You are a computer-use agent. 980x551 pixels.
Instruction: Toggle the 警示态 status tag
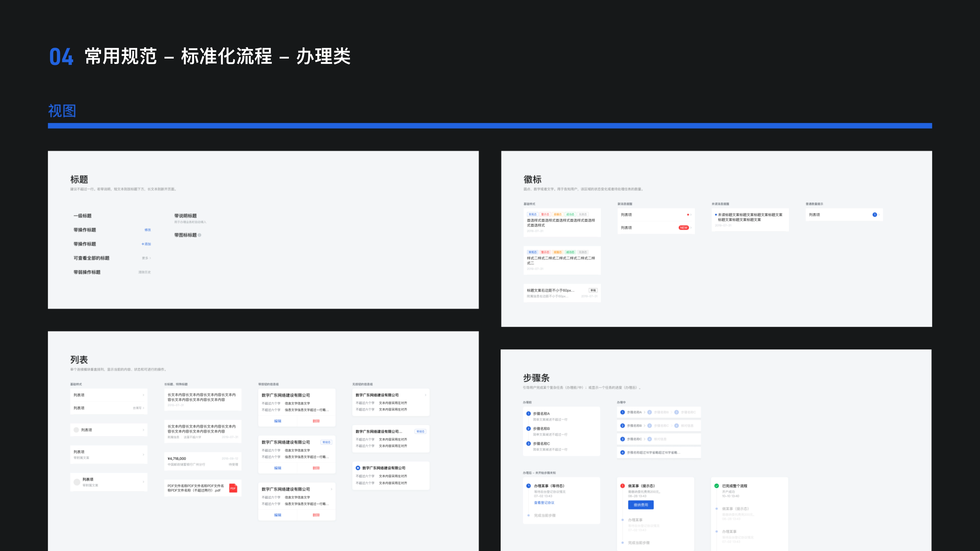tap(546, 214)
